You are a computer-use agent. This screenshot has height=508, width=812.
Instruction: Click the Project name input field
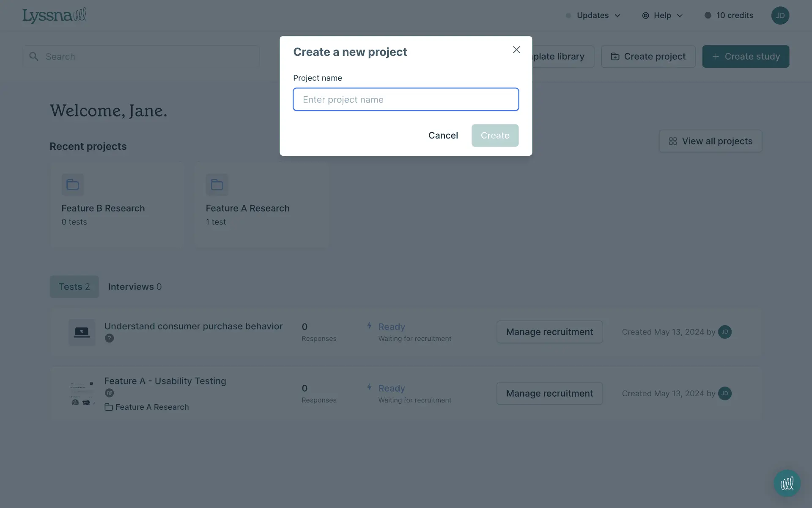[x=406, y=99]
